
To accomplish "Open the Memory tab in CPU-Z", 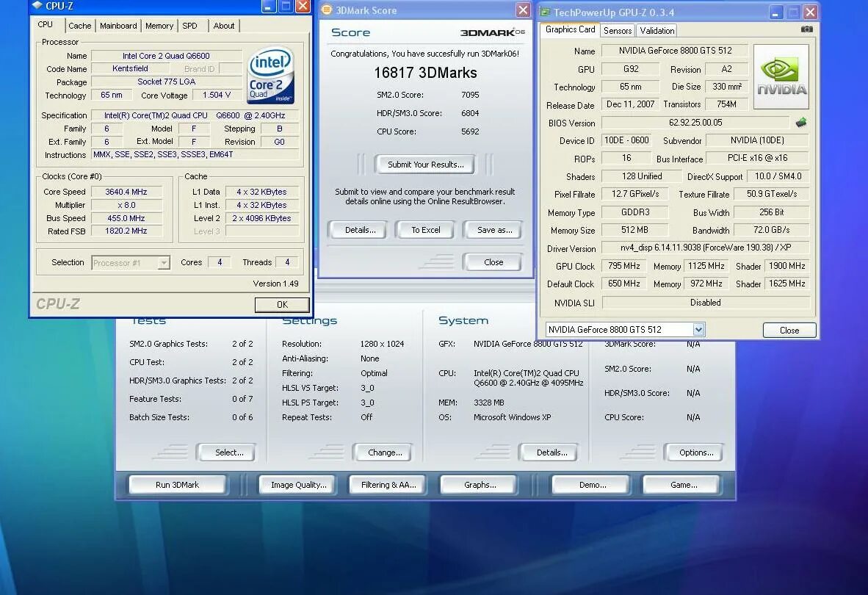I will click(159, 26).
